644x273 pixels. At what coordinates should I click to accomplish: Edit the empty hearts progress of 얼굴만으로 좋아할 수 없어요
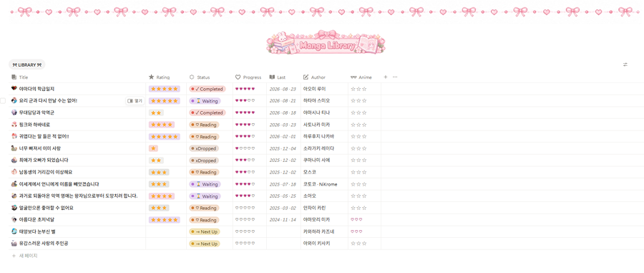245,208
